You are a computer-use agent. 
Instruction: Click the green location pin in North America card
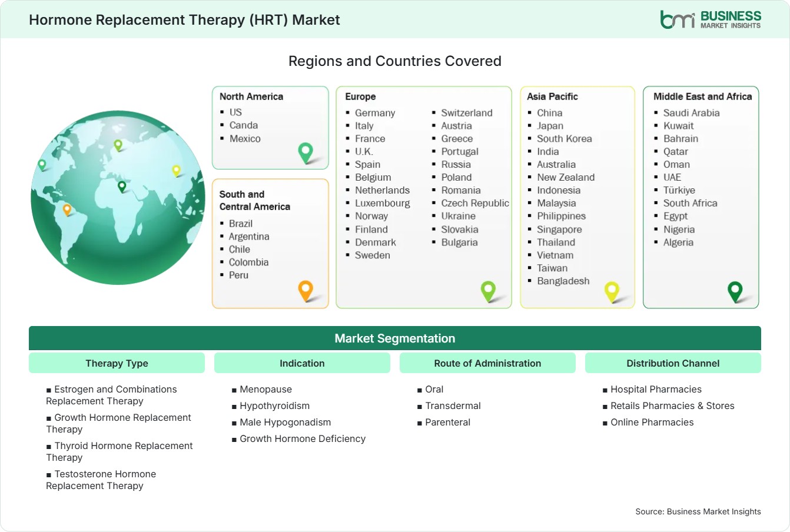(306, 153)
